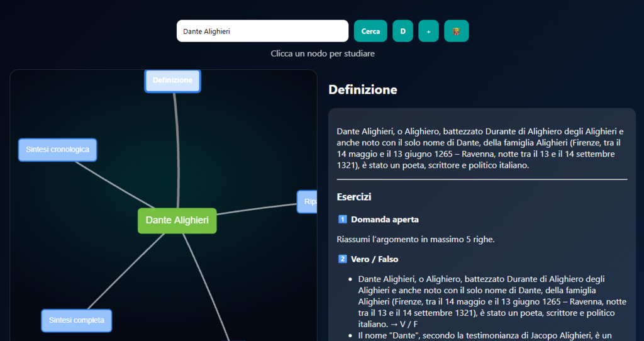Click the green Dante Alighieri central node
The height and width of the screenshot is (341, 644).
click(x=177, y=220)
